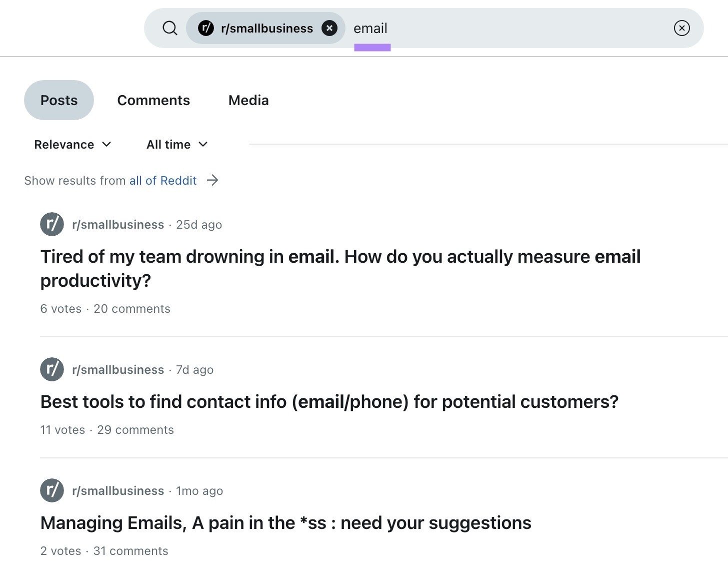Remove the r/smallbusiness filter chip

329,28
